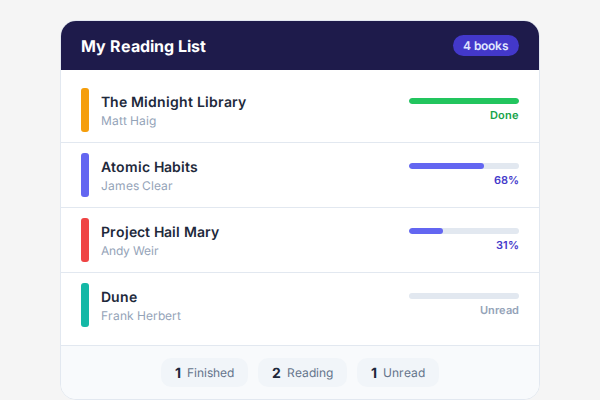This screenshot has width=600, height=400.
Task: Open The Midnight Library book title
Action: (173, 102)
